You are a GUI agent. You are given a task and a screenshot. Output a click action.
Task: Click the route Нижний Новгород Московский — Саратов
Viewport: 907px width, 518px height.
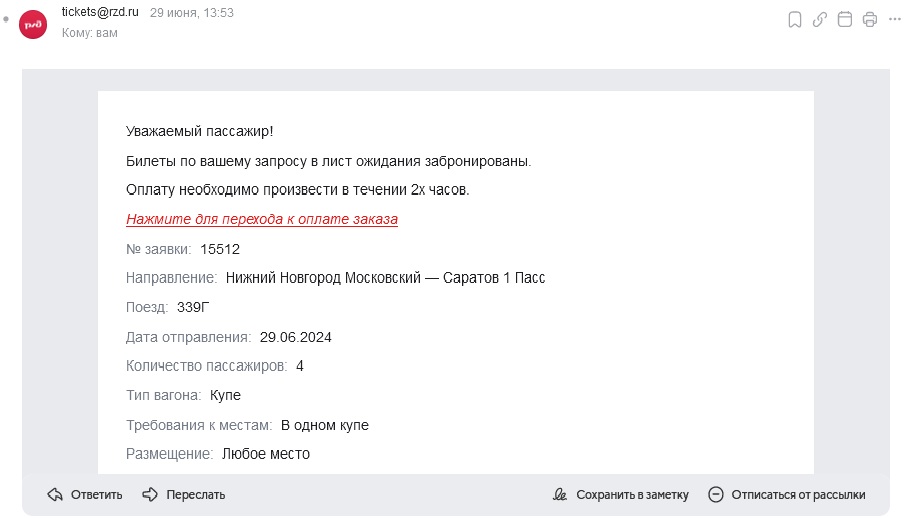click(x=385, y=278)
